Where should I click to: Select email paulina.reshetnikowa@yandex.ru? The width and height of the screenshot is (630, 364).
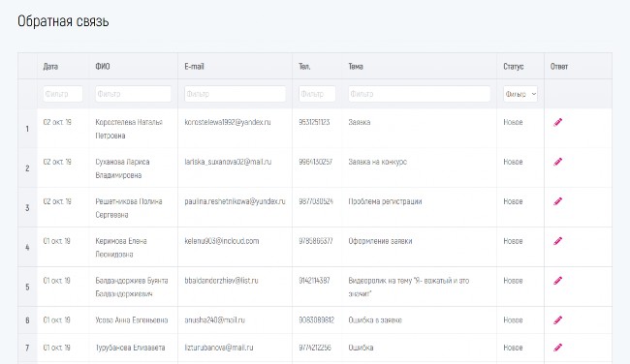pos(235,201)
